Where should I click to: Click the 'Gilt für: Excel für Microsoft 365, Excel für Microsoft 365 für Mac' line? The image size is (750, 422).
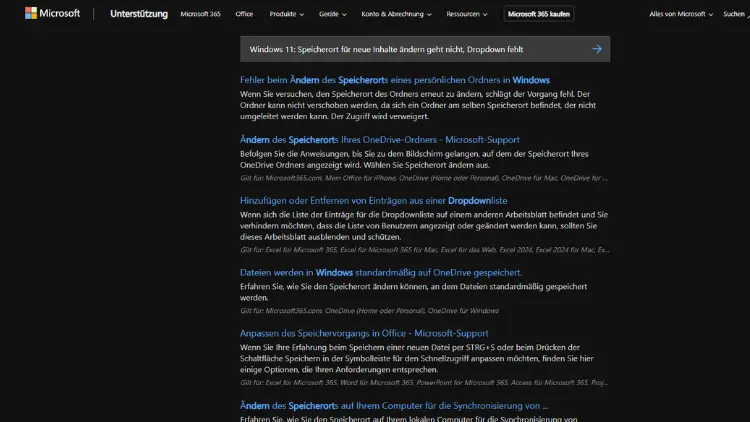point(425,250)
